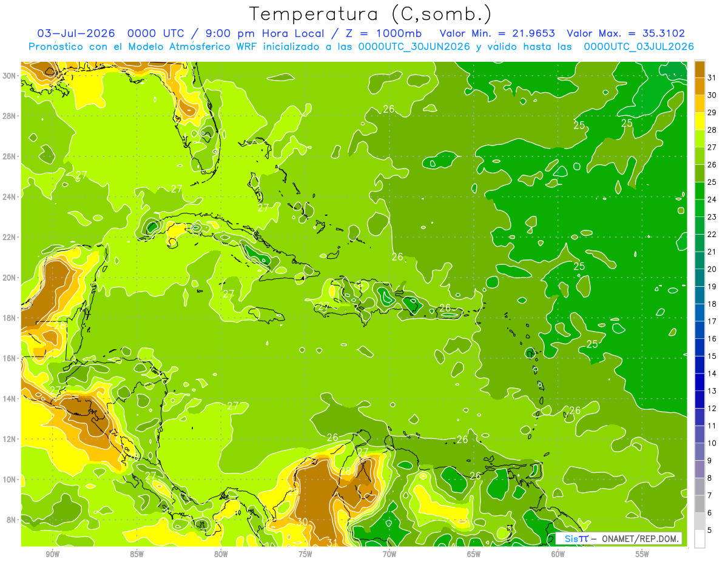Click the "28N" latitude axis label
Screen dimensions: 728x562
tap(10, 116)
